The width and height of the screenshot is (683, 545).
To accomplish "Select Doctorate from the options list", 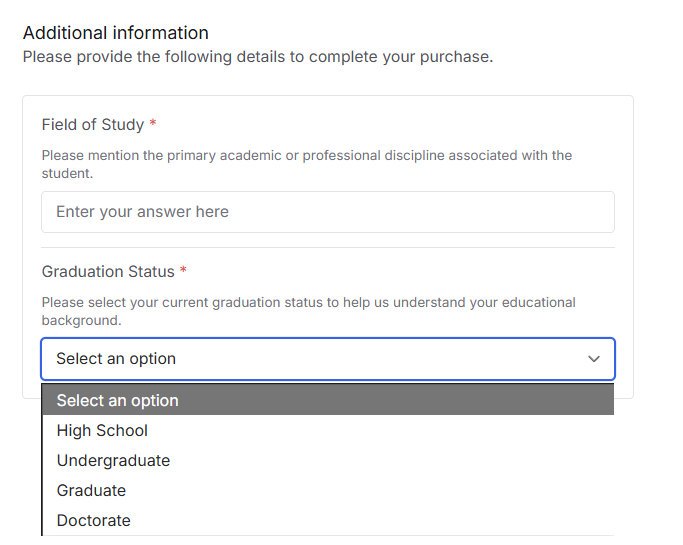I will (93, 521).
